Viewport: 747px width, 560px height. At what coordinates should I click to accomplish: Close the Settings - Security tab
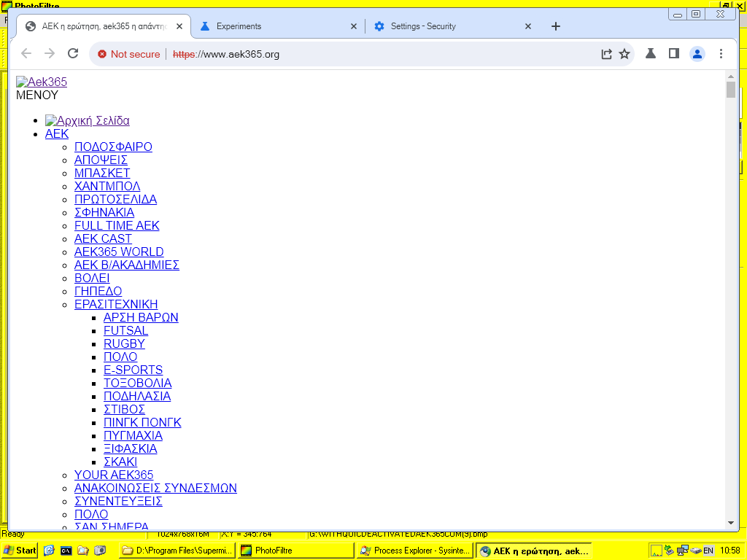click(x=528, y=26)
